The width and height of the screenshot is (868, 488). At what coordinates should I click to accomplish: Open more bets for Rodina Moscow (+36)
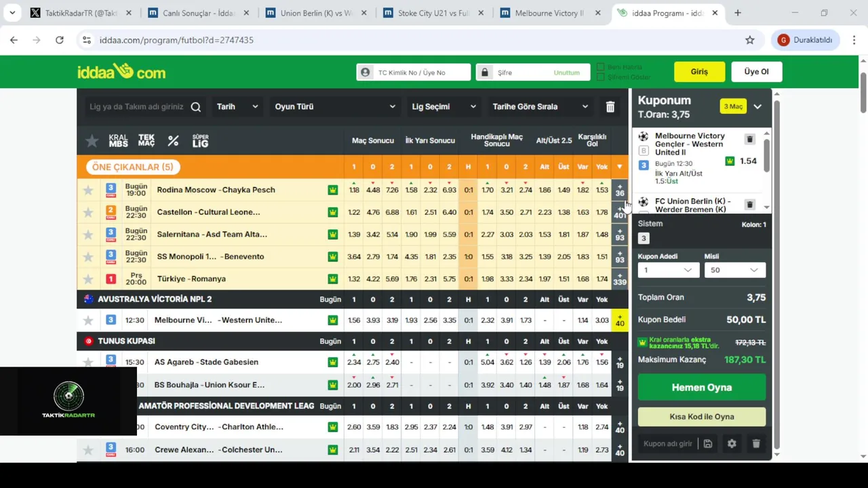click(620, 190)
